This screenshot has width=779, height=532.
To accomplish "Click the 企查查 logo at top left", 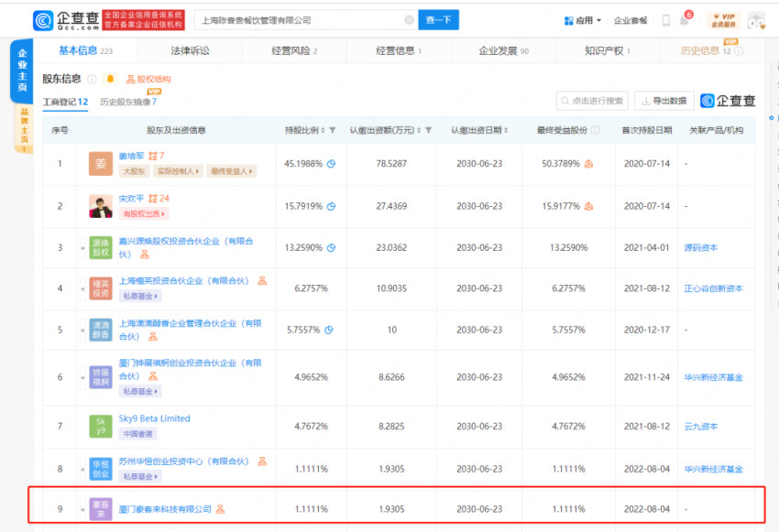I will tap(64, 20).
